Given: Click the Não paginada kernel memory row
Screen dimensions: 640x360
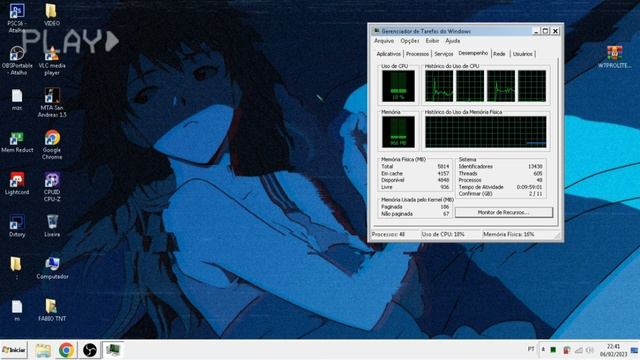Looking at the screenshot, I should tap(415, 214).
